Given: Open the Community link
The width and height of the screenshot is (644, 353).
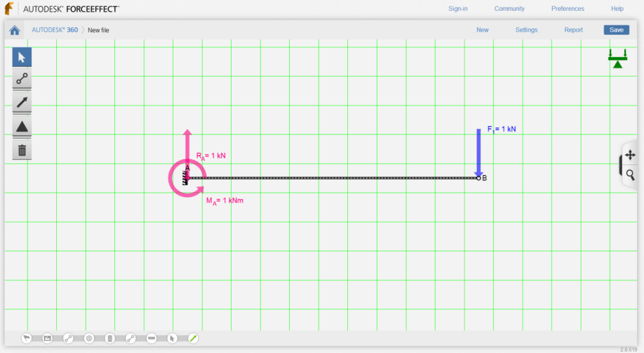Looking at the screenshot, I should (x=509, y=9).
